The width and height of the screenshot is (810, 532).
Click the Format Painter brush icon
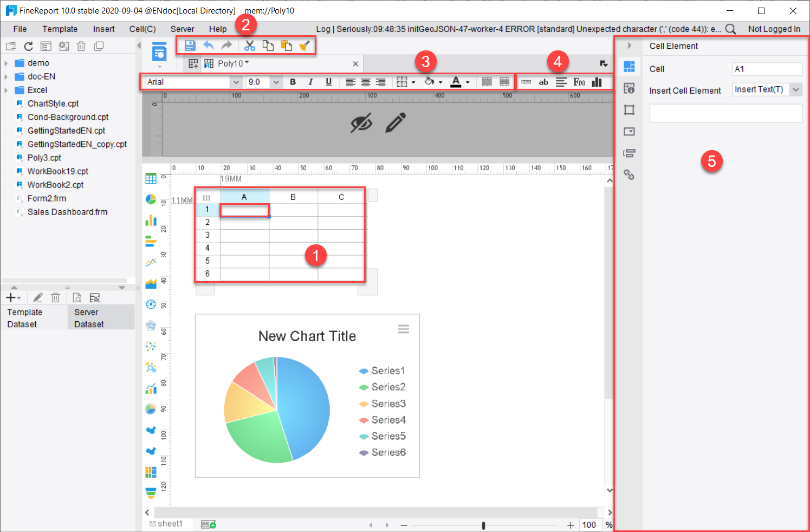[x=304, y=46]
